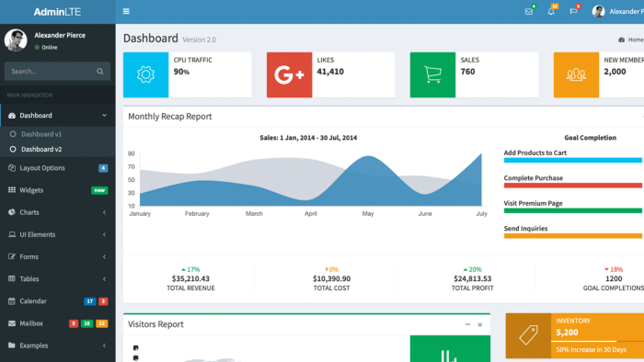Viewport: 644px width, 362px height.
Task: Click the search magnifier icon in sidebar
Action: 99,72
